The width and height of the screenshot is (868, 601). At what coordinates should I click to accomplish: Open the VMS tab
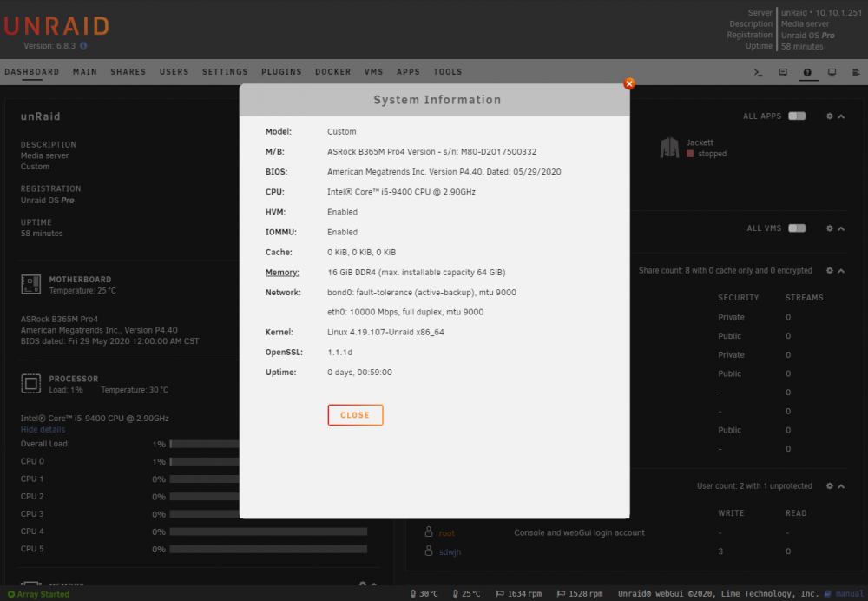[x=373, y=72]
